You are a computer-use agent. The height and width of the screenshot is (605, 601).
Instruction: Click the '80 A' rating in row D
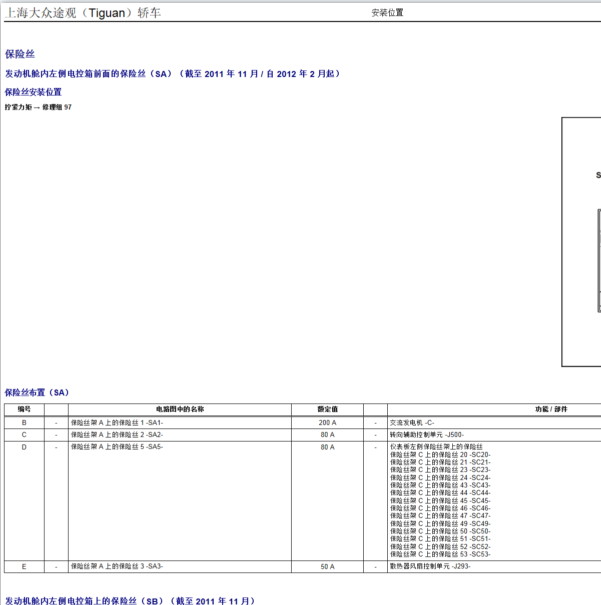click(x=328, y=447)
